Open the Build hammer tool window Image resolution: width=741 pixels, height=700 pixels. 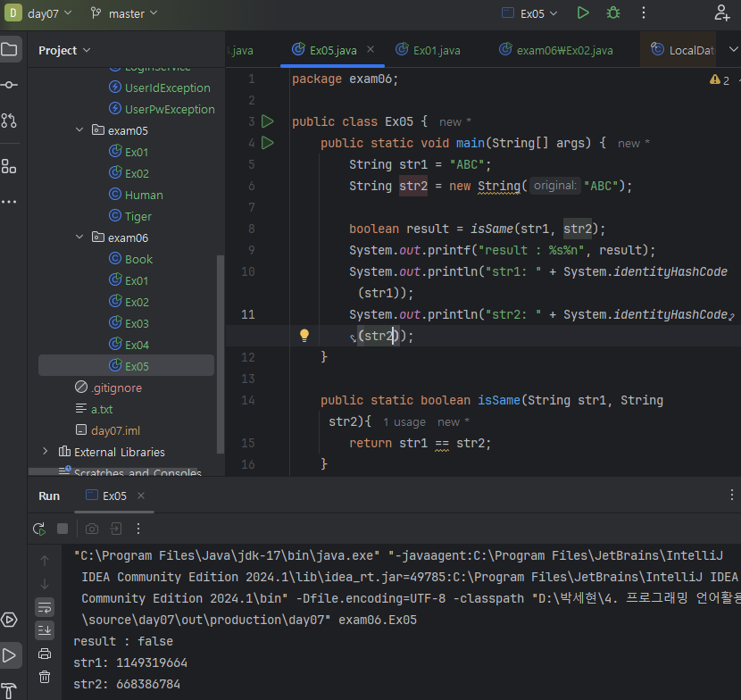click(9, 690)
